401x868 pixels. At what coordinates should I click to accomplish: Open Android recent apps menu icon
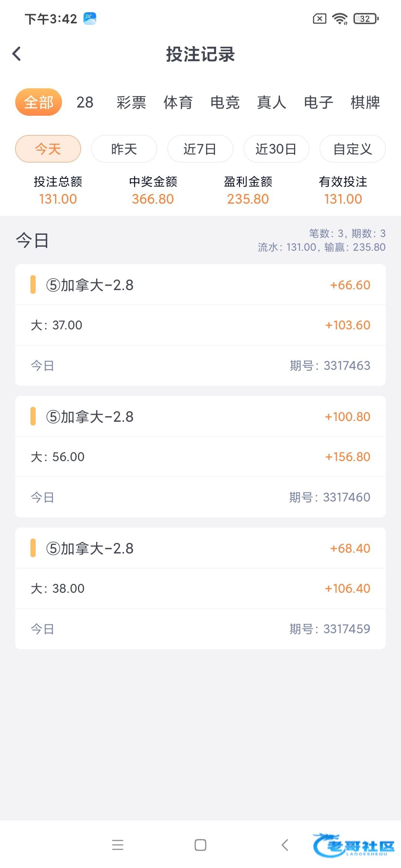117,845
